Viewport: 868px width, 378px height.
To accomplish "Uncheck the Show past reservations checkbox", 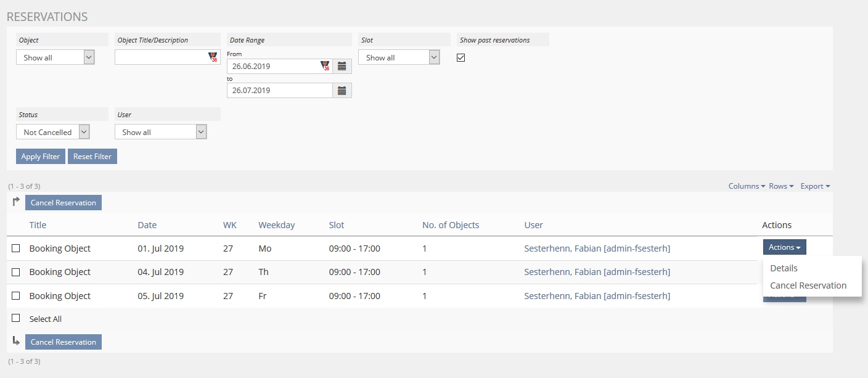I will coord(461,57).
